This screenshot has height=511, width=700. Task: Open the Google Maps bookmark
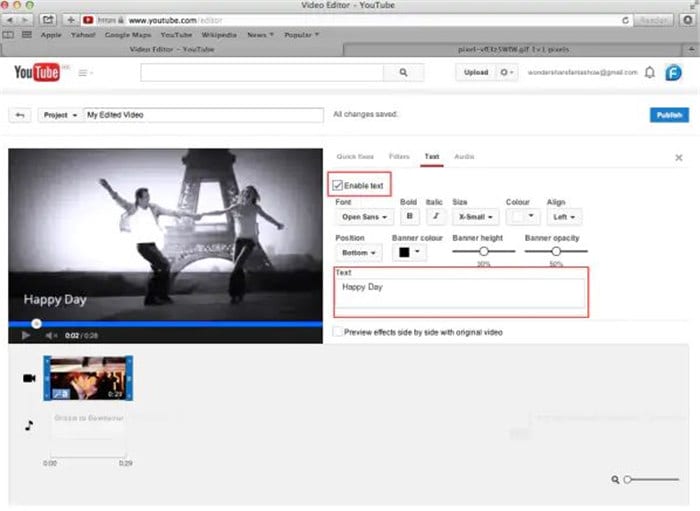tap(128, 35)
